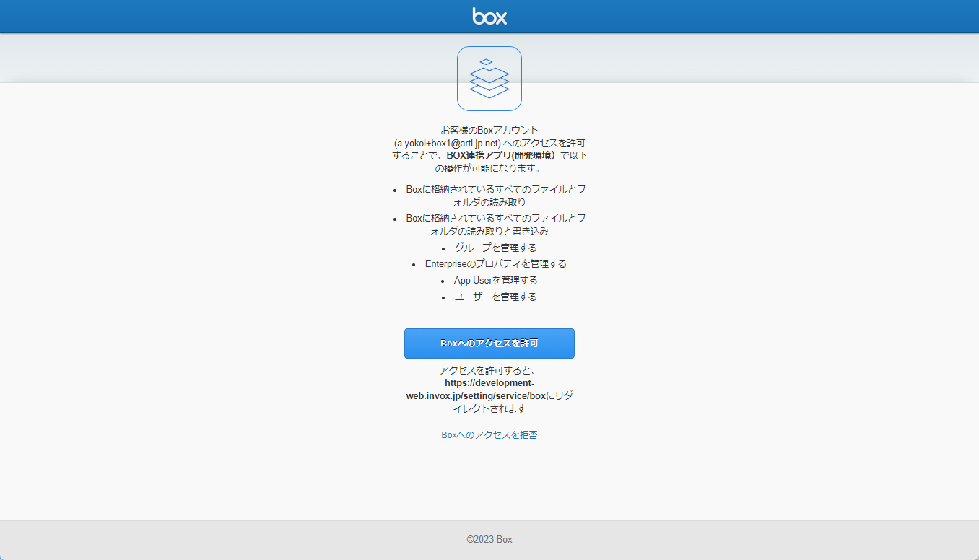979x560 pixels.
Task: Click the Boxへのアクセスを拒否 link
Action: (489, 434)
